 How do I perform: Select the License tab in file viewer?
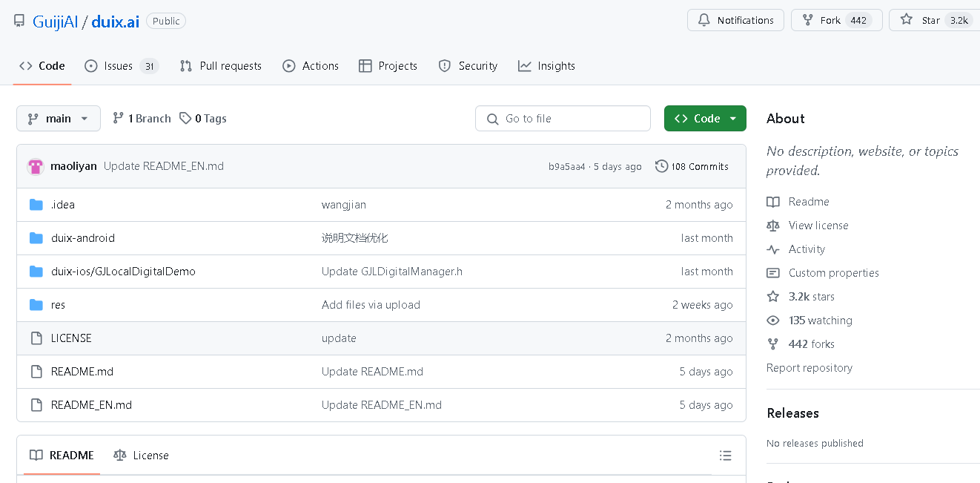141,456
